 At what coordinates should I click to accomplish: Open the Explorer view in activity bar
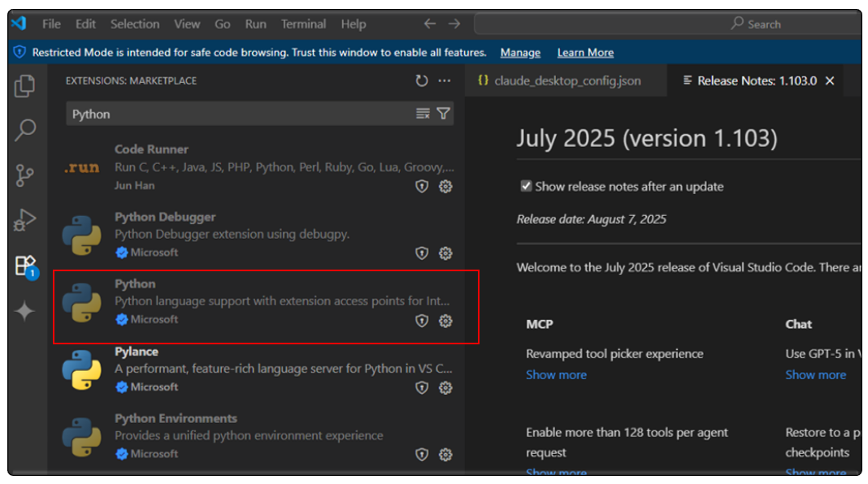tap(24, 86)
